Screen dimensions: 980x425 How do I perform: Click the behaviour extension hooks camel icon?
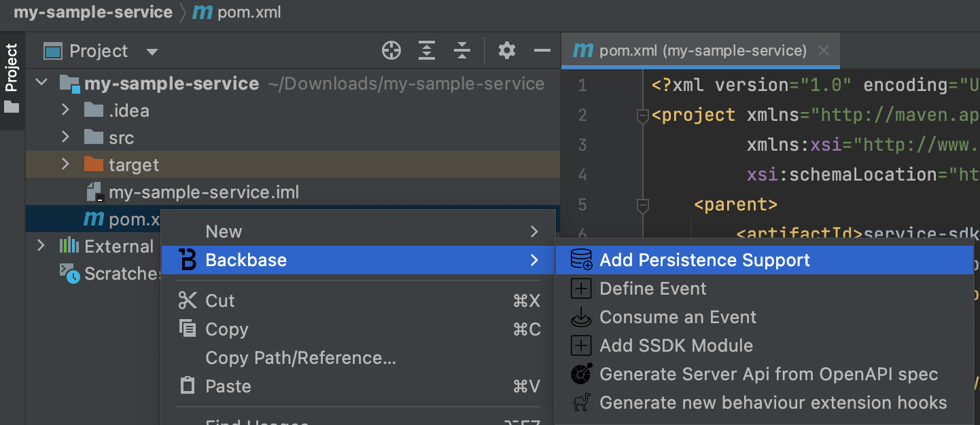(581, 403)
